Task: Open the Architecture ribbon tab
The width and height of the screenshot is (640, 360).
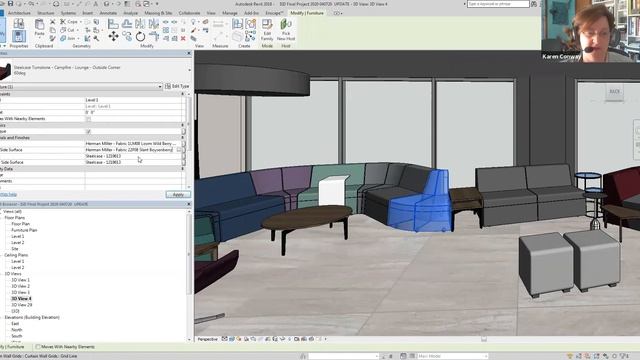Action: tap(19, 13)
